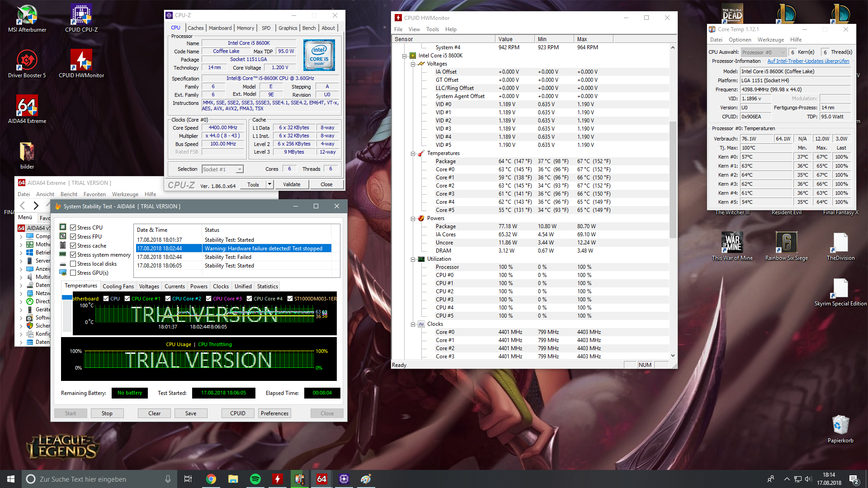868x488 pixels.
Task: Open the CPU-Z Tools dropdown arrow
Action: (269, 184)
